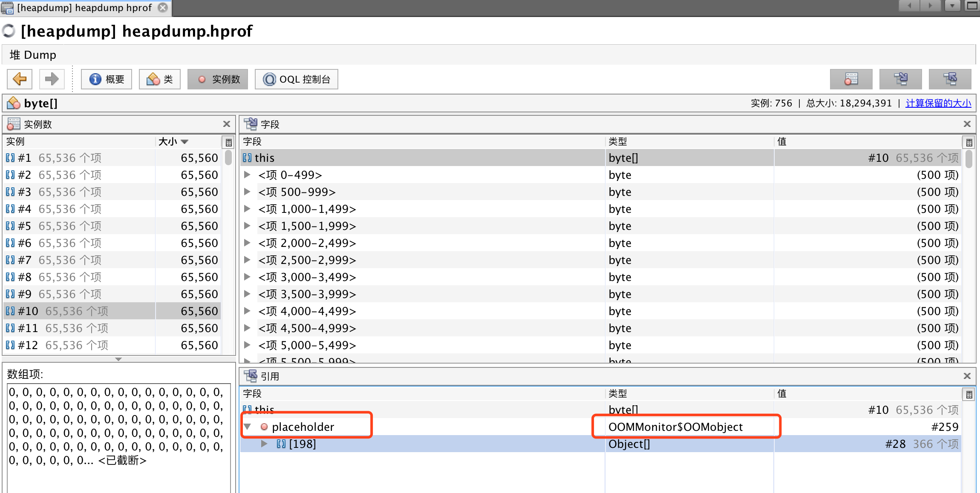Open column chooser in fields table
The width and height of the screenshot is (980, 493).
969,142
